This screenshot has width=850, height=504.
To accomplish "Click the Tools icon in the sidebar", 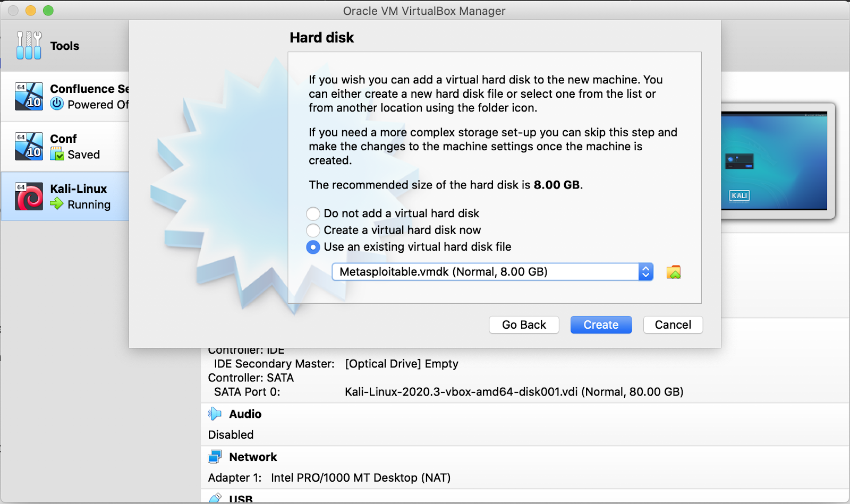I will (x=29, y=45).
